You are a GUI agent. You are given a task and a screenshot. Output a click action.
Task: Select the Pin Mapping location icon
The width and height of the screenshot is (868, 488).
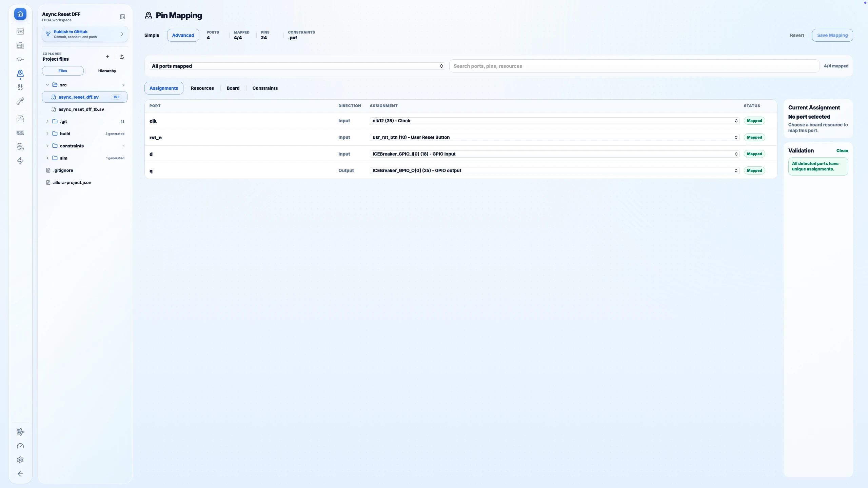tap(20, 73)
